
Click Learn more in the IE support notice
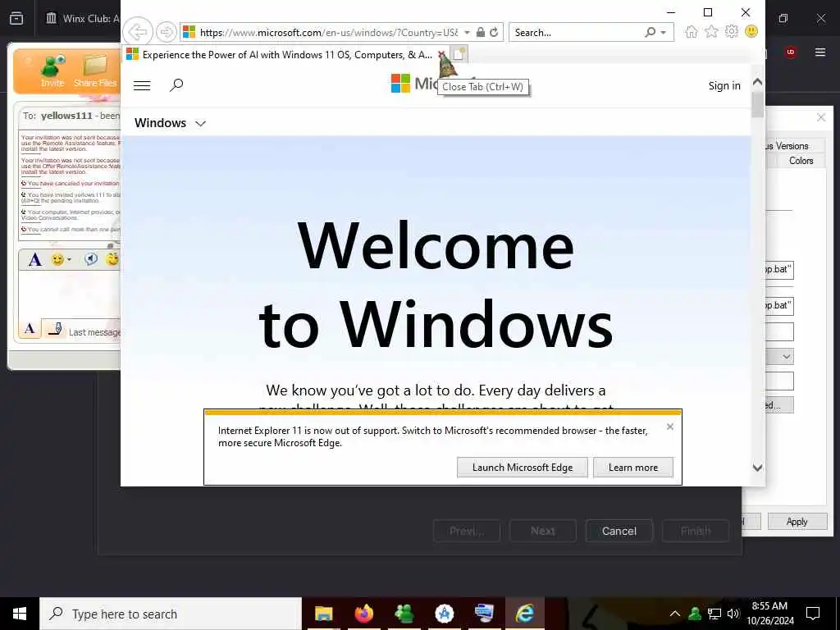click(x=633, y=467)
